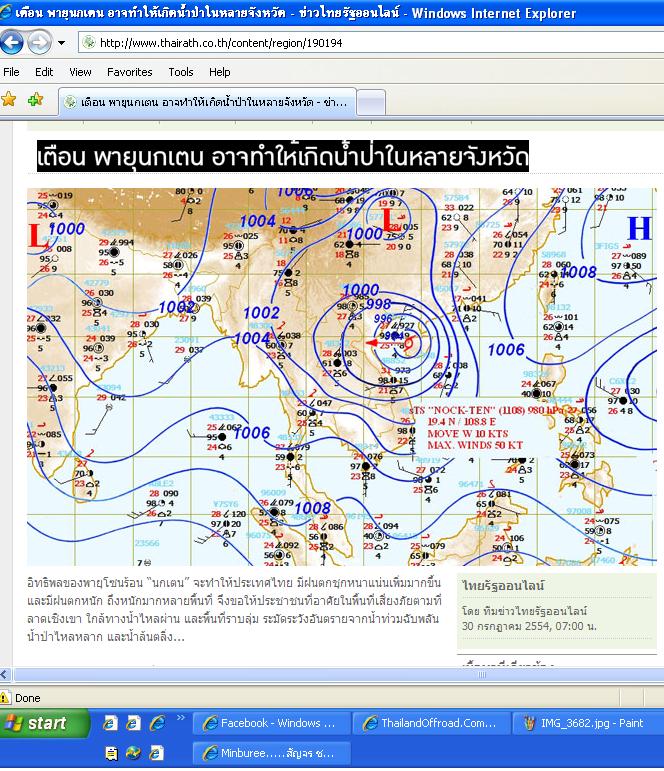The image size is (664, 771).
Task: Click the browser Back arrow button
Action: [x=12, y=42]
